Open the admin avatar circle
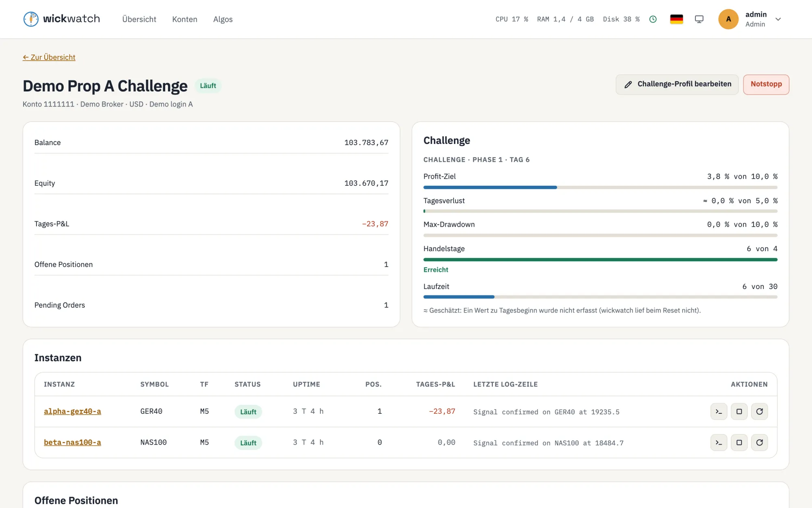Screen dimensions: 812x508 click(728, 19)
